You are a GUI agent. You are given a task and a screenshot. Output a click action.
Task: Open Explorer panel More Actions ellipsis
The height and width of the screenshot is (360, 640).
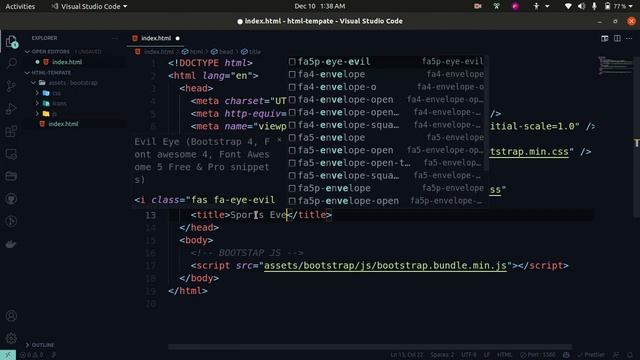coord(115,38)
